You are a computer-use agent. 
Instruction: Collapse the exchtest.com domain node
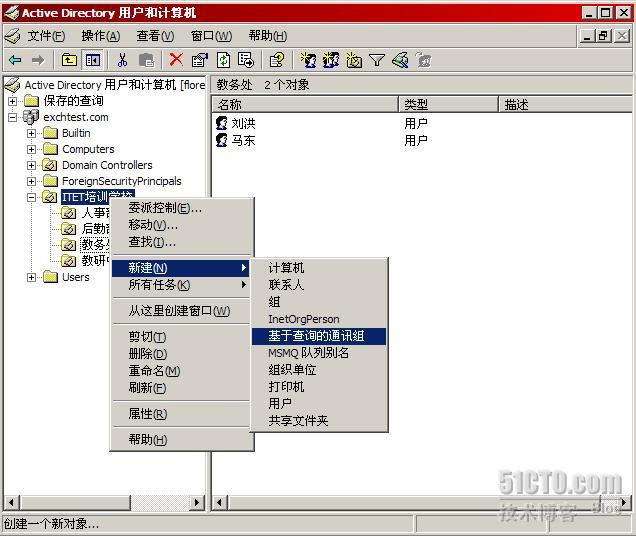pos(13,117)
